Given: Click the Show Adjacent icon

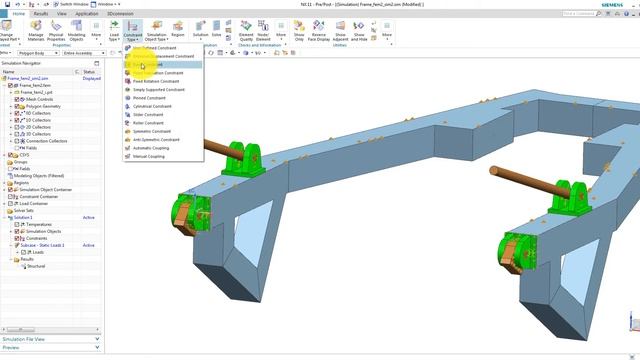Looking at the screenshot, I should (340, 31).
